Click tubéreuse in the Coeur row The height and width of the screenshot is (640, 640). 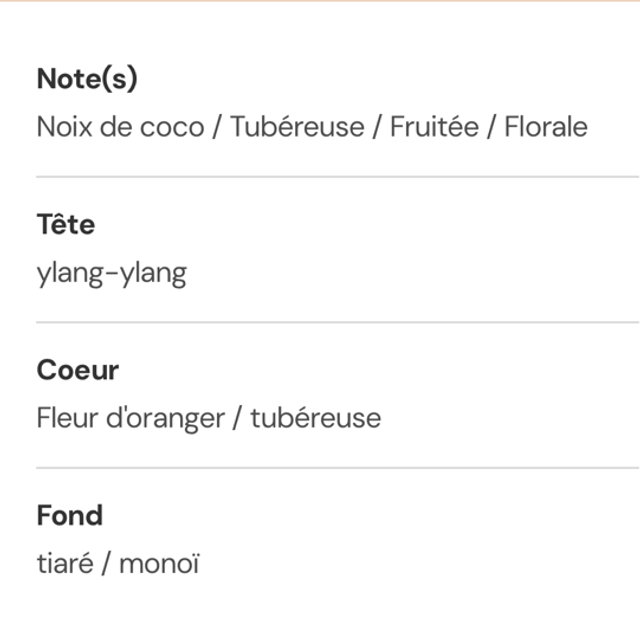pyautogui.click(x=316, y=418)
